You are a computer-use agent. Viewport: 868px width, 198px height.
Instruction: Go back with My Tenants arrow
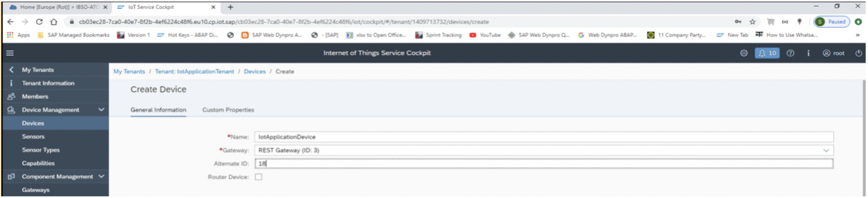11,70
